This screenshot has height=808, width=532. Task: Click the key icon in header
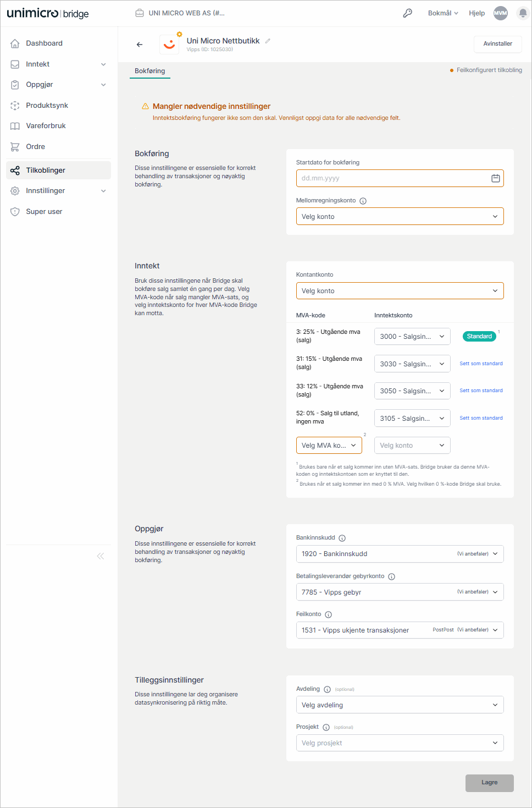[408, 13]
